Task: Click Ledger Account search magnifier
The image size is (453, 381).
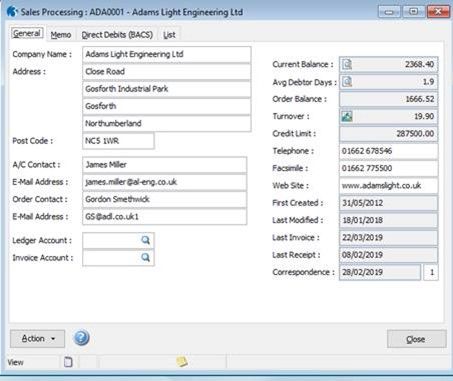Action: [x=145, y=240]
